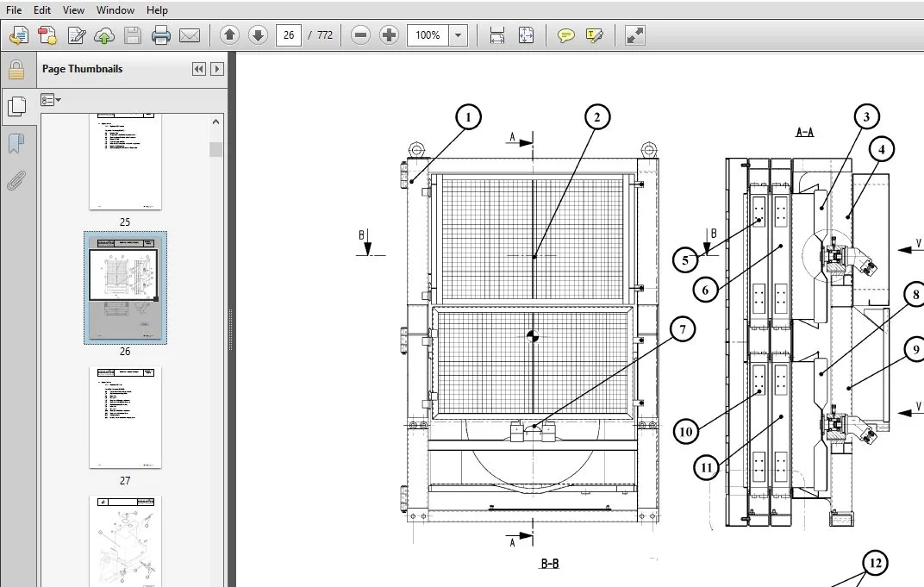The height and width of the screenshot is (587, 924).
Task: Open the File menu
Action: [14, 10]
